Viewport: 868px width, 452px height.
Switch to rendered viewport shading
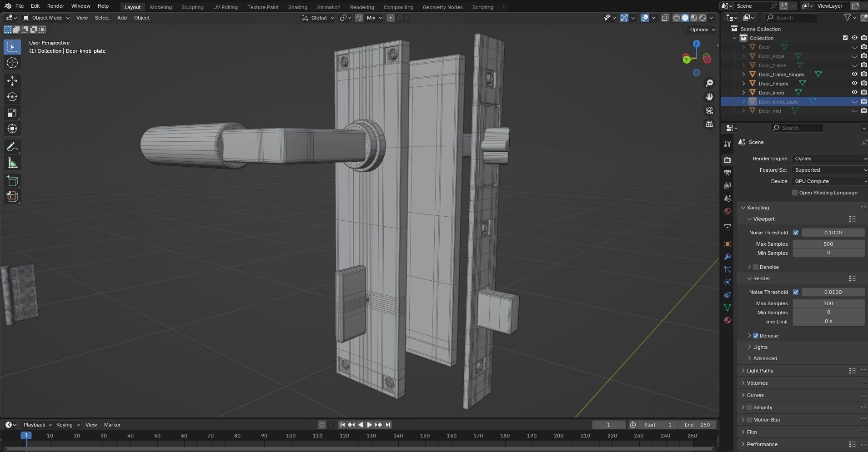pos(702,18)
